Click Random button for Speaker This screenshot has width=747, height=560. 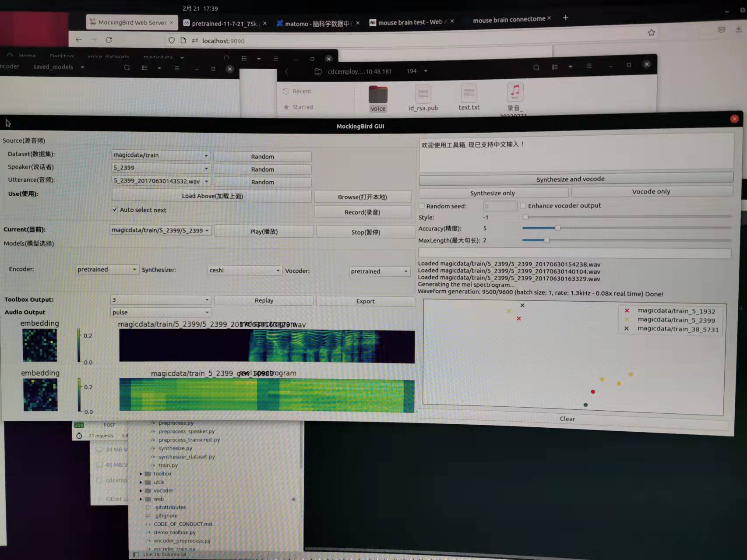pos(262,169)
